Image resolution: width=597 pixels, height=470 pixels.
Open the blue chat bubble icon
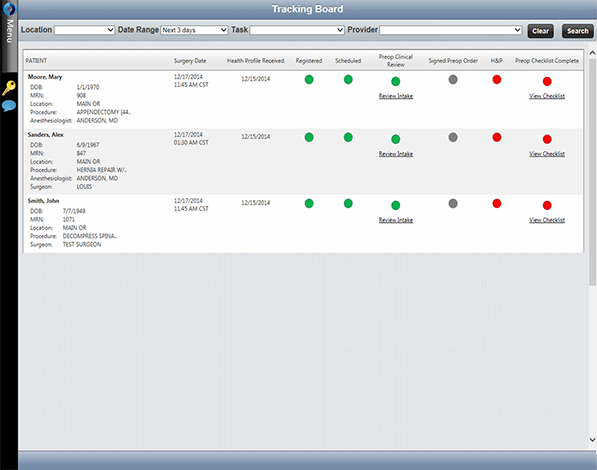click(x=9, y=106)
